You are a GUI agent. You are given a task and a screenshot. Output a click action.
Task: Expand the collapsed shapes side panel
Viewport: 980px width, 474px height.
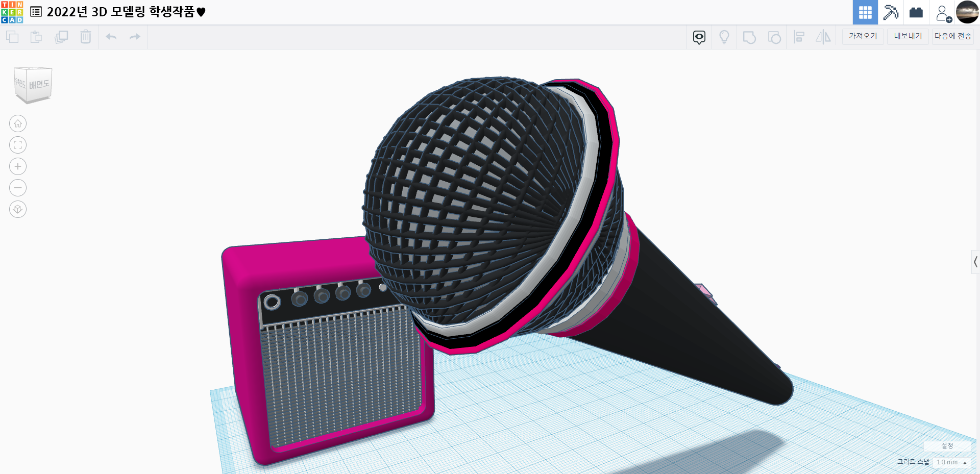(975, 262)
